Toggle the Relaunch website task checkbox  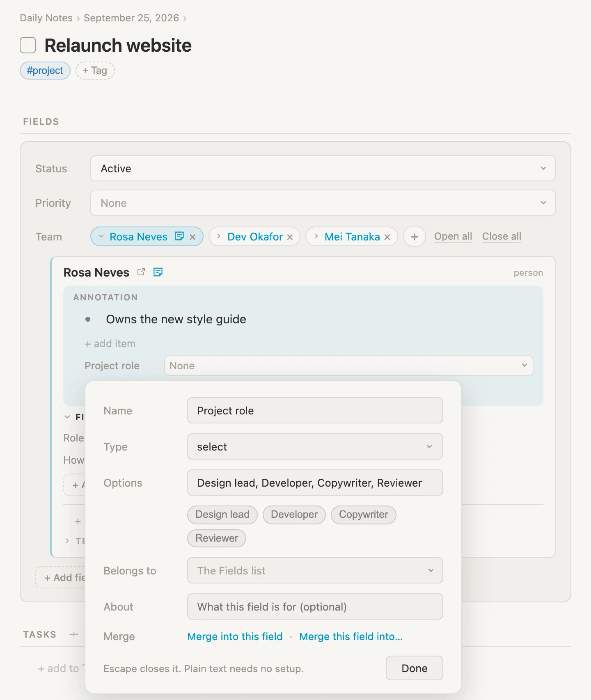point(28,45)
